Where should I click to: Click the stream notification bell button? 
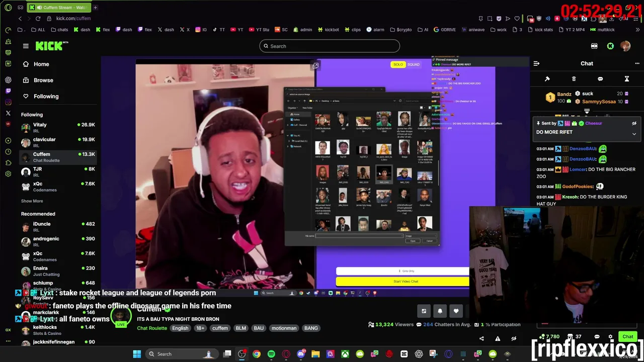(x=440, y=311)
